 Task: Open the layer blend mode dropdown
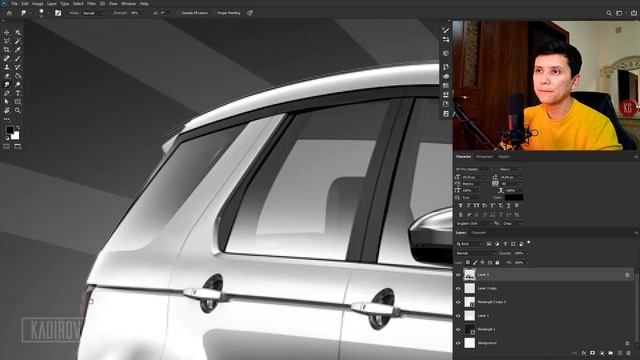click(475, 253)
